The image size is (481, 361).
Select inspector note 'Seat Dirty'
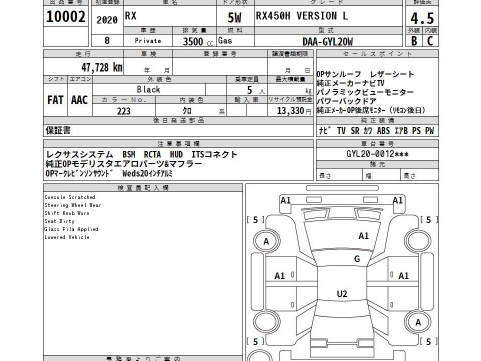coord(59,221)
